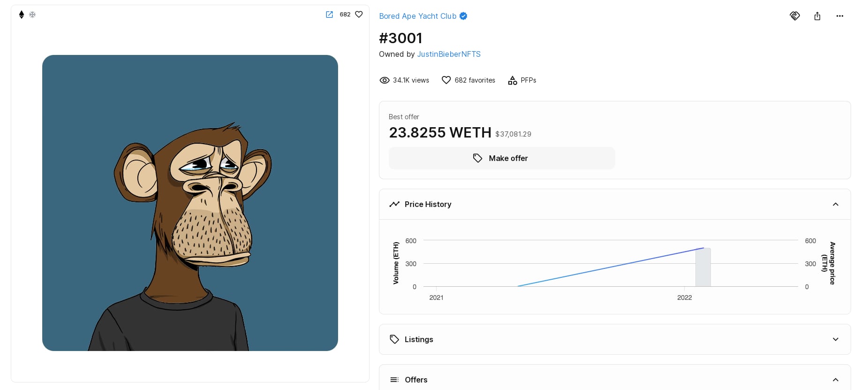
Task: Click the OpenSea Pro icon at top right
Action: (794, 16)
